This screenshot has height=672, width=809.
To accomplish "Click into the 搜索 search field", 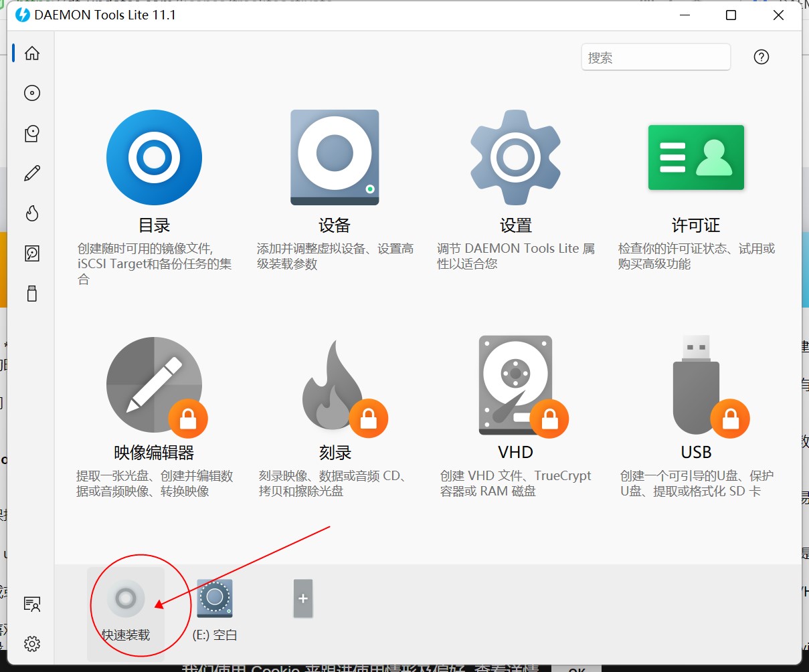I will tap(656, 57).
